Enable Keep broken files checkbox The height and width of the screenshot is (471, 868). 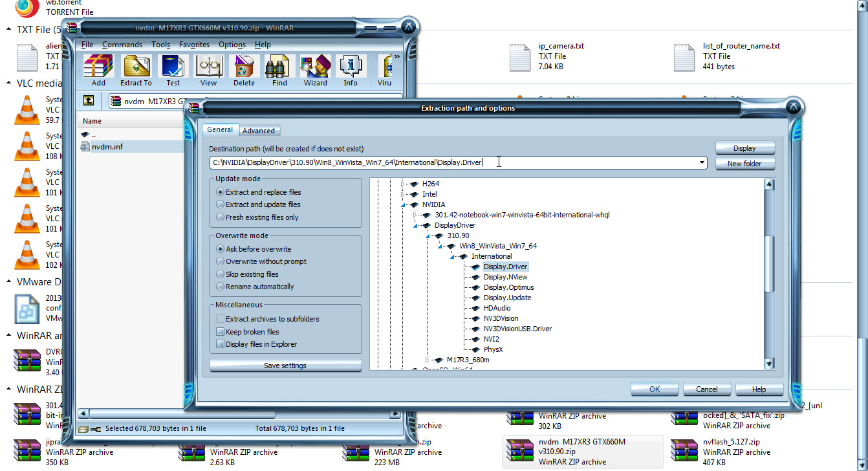pos(221,332)
